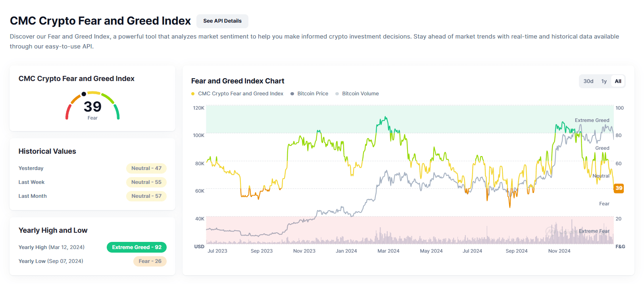Click the Nov 2023 date axis label
This screenshot has height=284, width=644.
point(304,251)
